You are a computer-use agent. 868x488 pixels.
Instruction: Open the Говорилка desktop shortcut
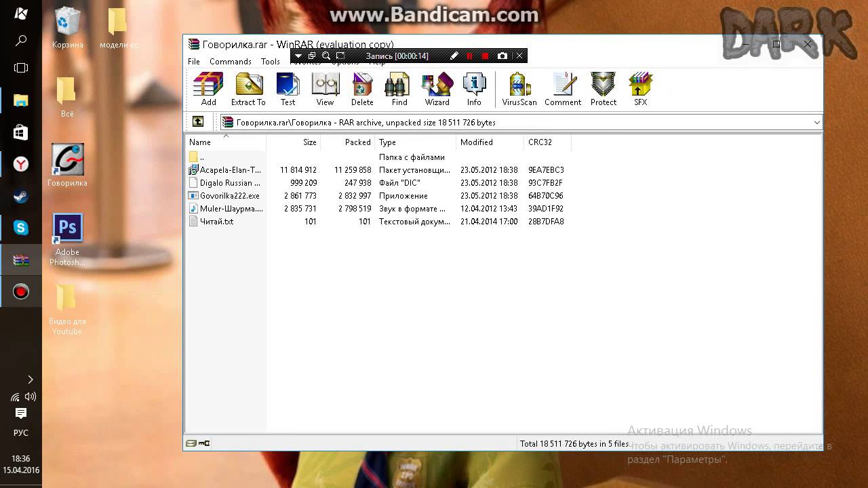(67, 165)
